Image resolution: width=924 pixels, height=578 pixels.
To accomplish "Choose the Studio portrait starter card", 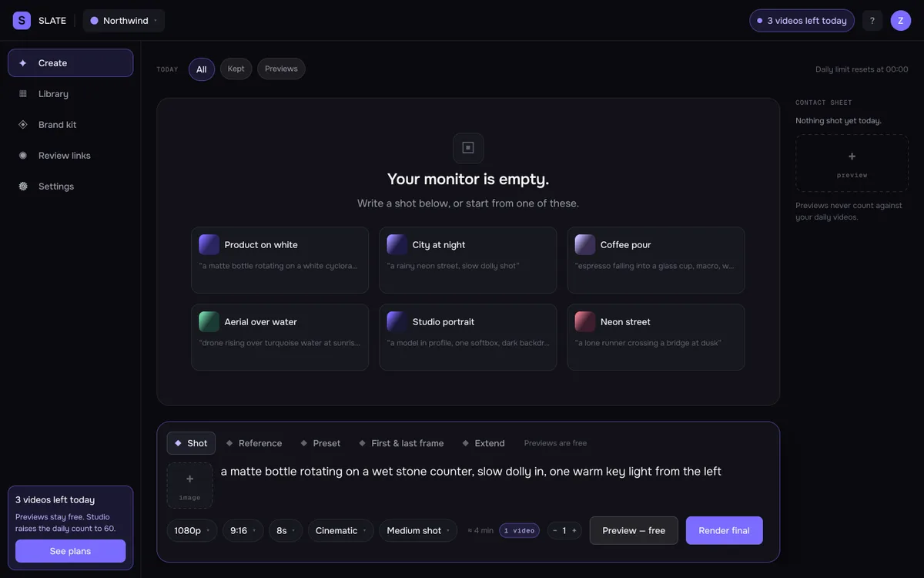I will point(468,337).
